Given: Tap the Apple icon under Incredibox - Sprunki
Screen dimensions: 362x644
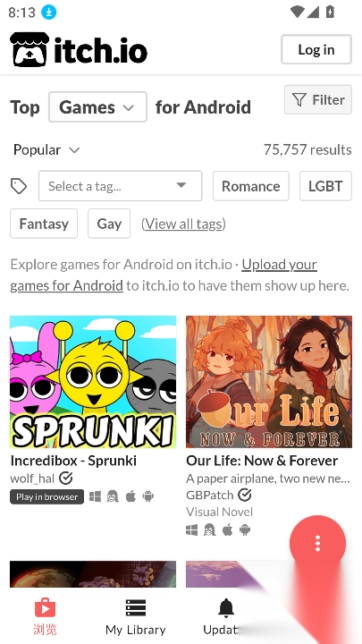Looking at the screenshot, I should click(x=130, y=496).
